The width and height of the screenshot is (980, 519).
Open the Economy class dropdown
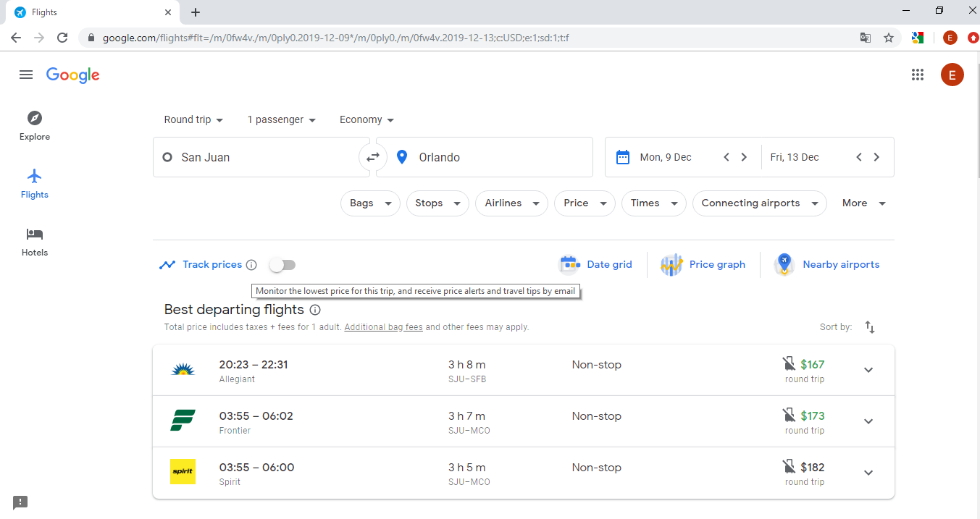click(x=367, y=120)
